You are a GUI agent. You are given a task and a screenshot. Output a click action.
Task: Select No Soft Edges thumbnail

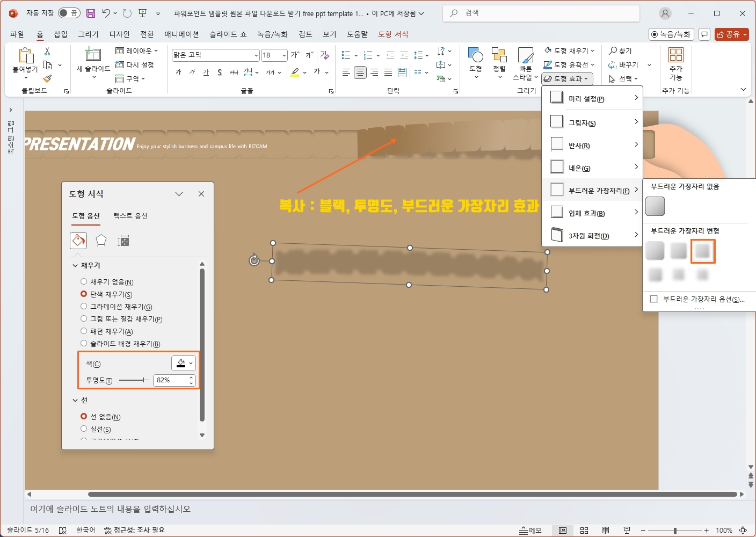tap(655, 206)
